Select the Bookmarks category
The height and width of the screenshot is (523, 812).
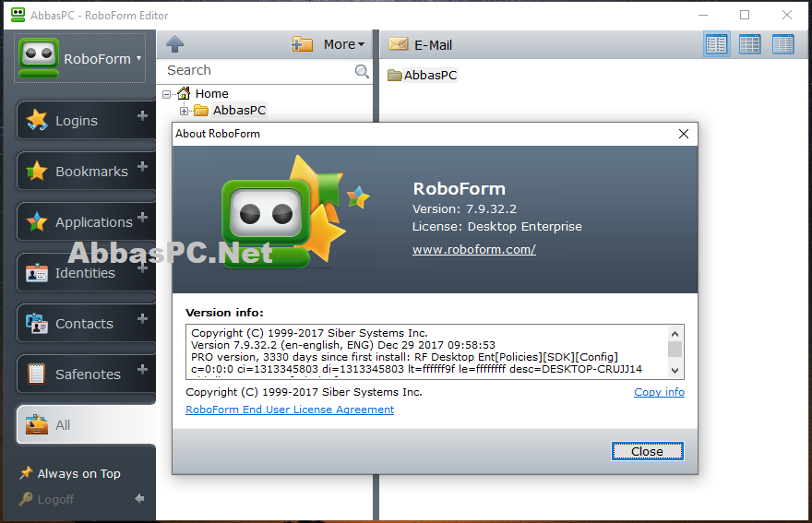[x=86, y=171]
